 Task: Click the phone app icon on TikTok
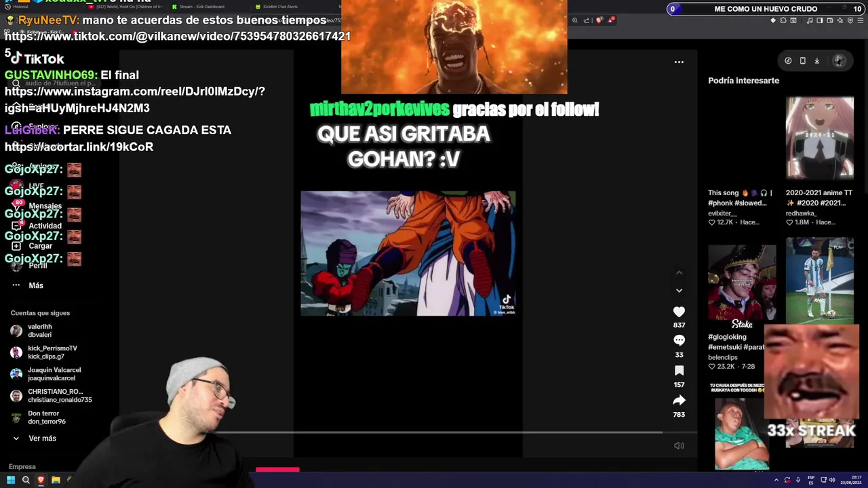tap(802, 60)
